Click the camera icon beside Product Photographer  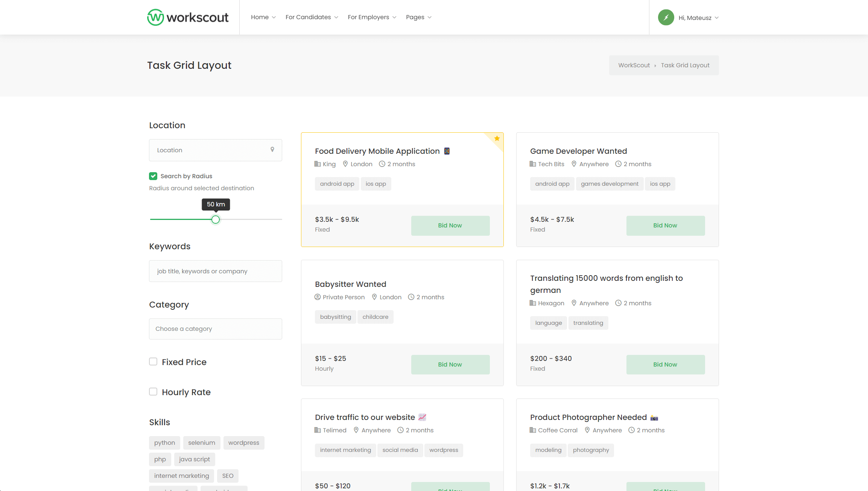coord(654,418)
